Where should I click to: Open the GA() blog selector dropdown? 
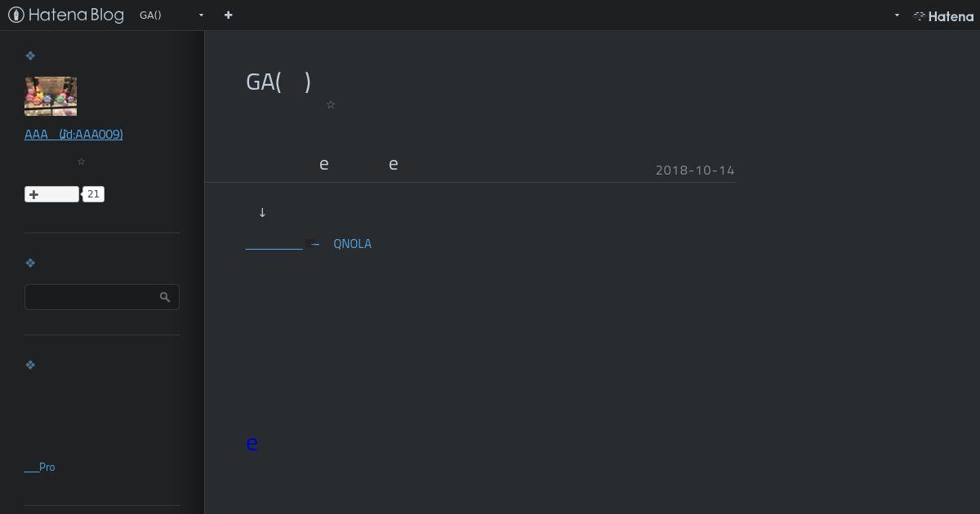coord(171,15)
